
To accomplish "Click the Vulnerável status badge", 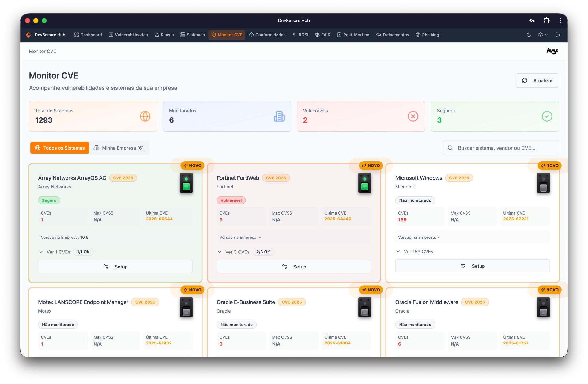I will (x=231, y=200).
